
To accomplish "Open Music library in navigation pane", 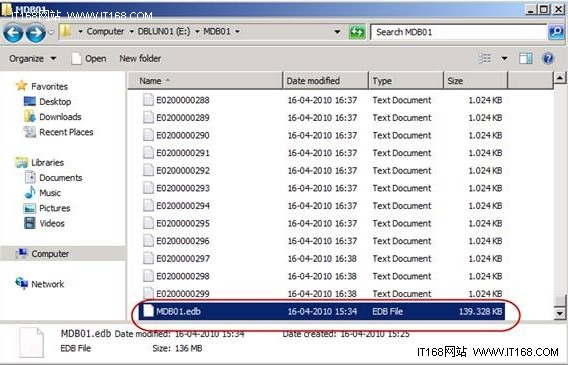I will pyautogui.click(x=50, y=193).
